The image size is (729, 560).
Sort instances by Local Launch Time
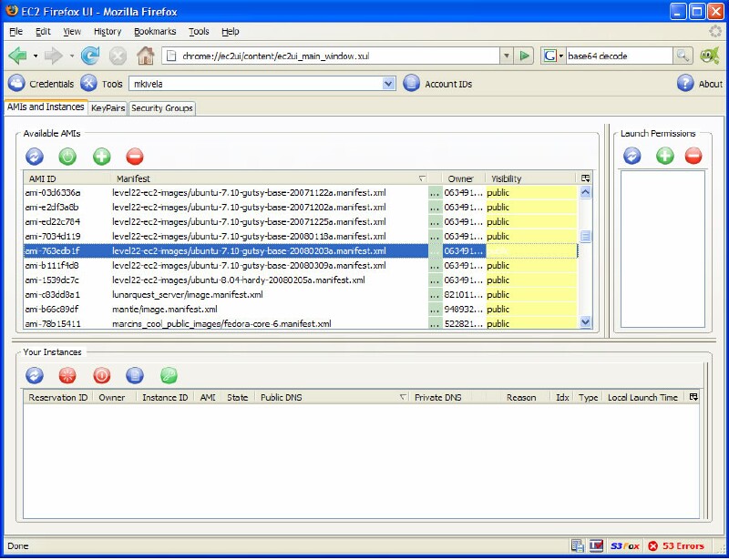tap(643, 397)
